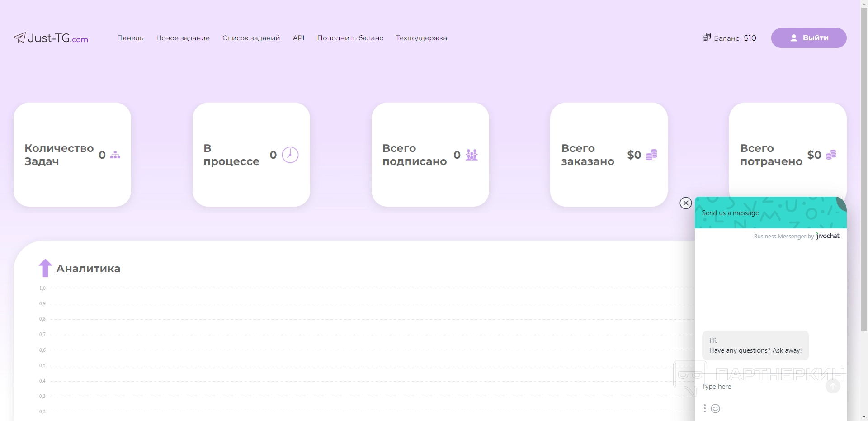Open the Панель menu item

pyautogui.click(x=130, y=38)
